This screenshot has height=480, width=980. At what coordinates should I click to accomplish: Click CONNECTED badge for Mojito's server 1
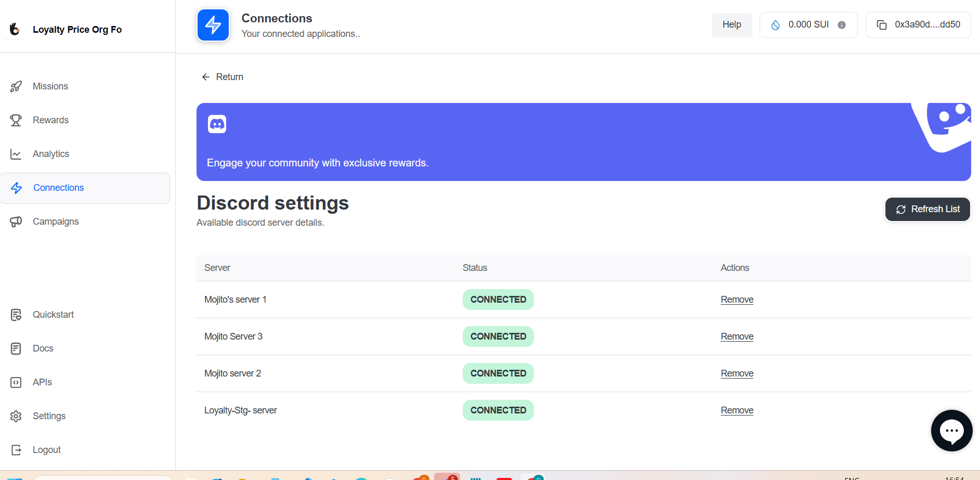tap(498, 300)
